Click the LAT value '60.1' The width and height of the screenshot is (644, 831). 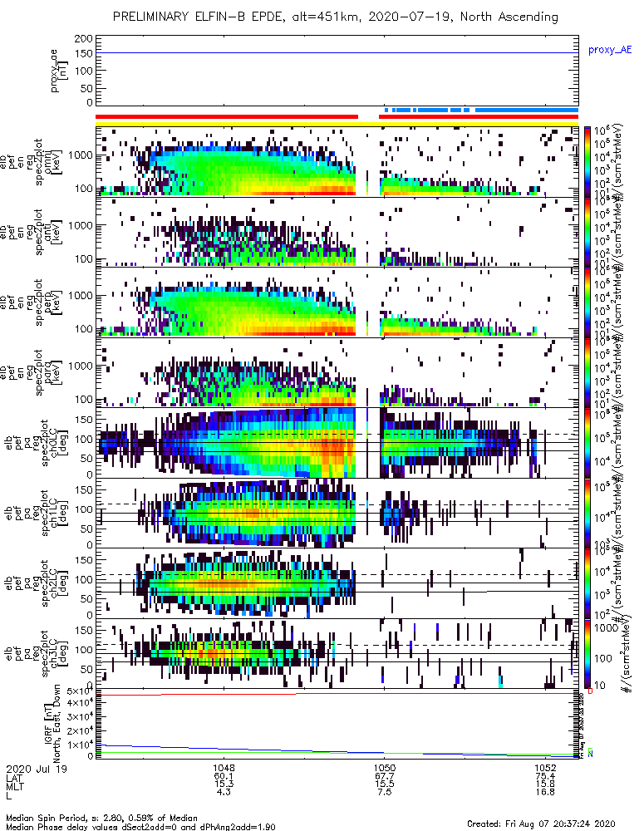point(224,776)
